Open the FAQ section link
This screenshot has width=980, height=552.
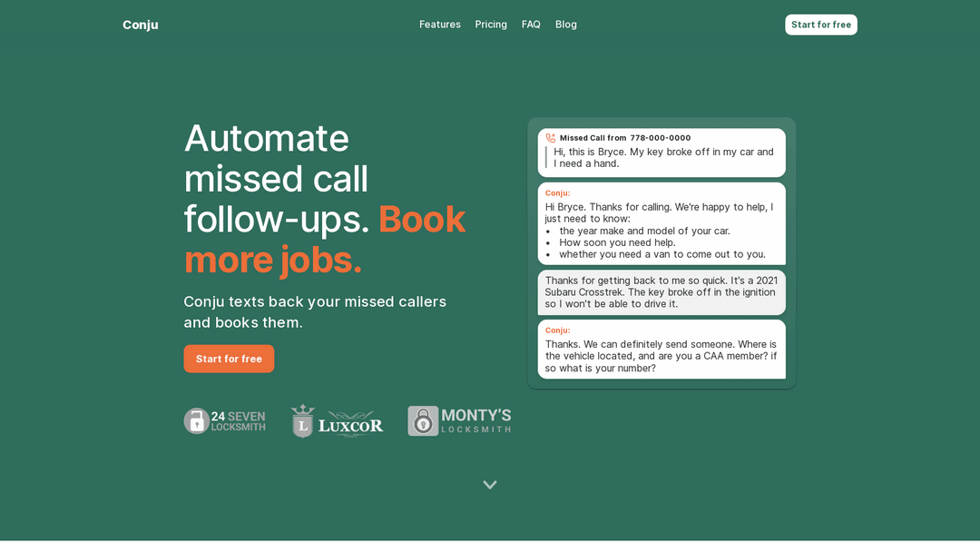click(531, 25)
